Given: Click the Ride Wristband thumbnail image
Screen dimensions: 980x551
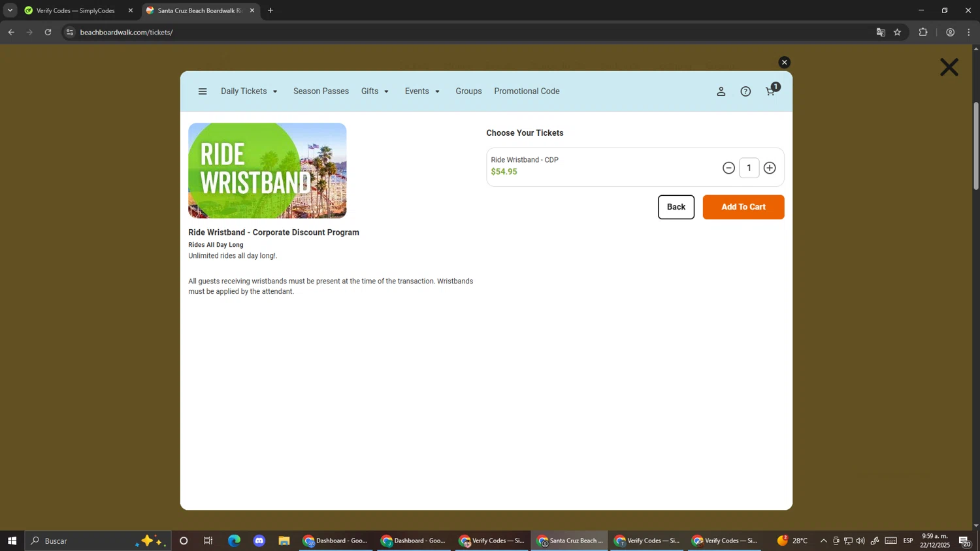Looking at the screenshot, I should [267, 170].
